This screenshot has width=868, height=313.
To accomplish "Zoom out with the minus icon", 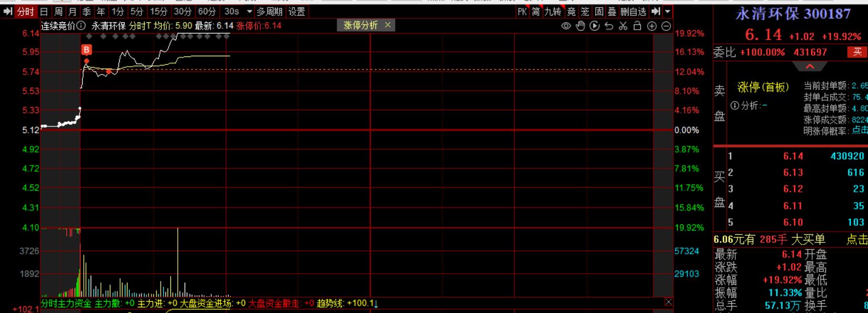I will 666,26.
